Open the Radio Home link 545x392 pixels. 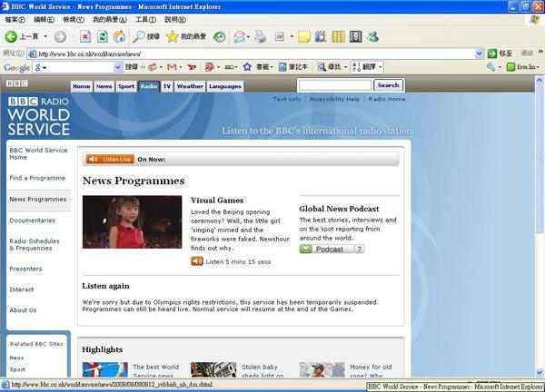click(387, 99)
